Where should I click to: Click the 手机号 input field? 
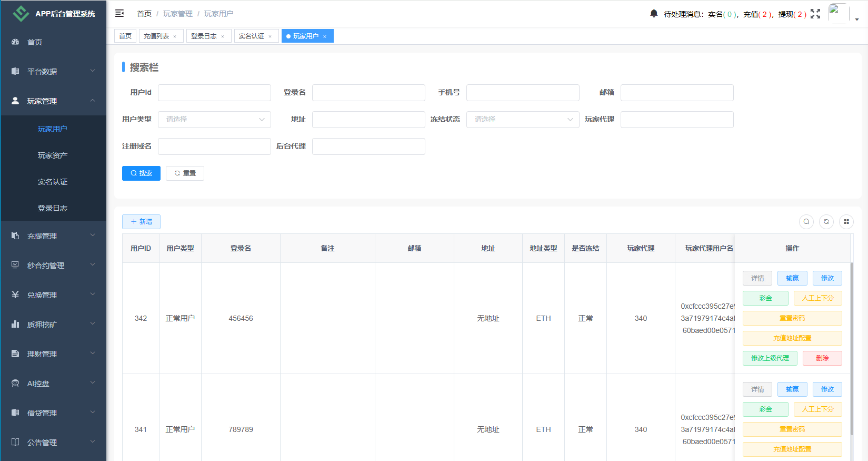click(523, 93)
